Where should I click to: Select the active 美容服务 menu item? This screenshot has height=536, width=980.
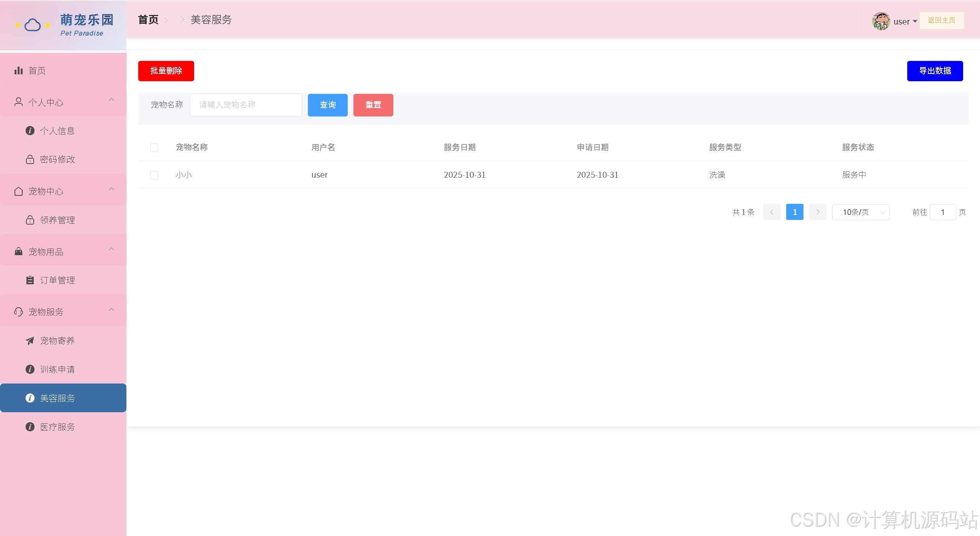(63, 398)
